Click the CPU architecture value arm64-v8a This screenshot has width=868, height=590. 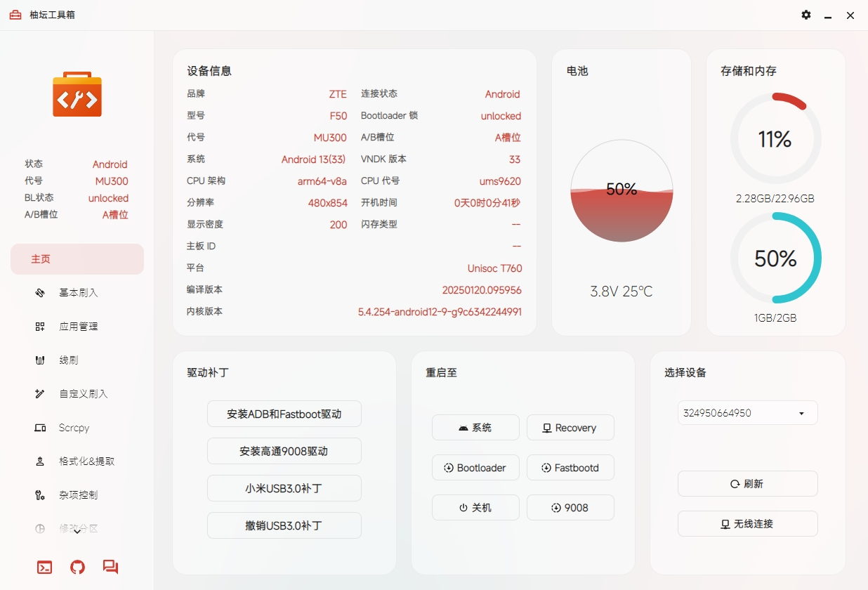(x=322, y=181)
